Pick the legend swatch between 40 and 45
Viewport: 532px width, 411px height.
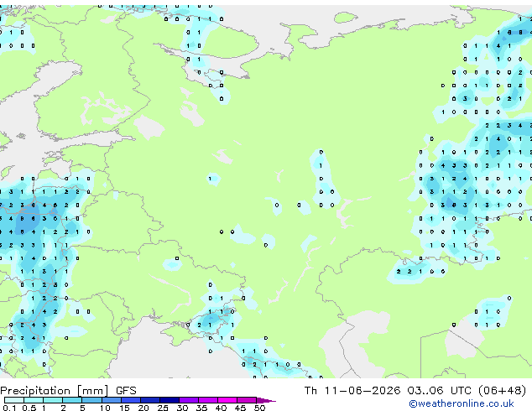227,400
